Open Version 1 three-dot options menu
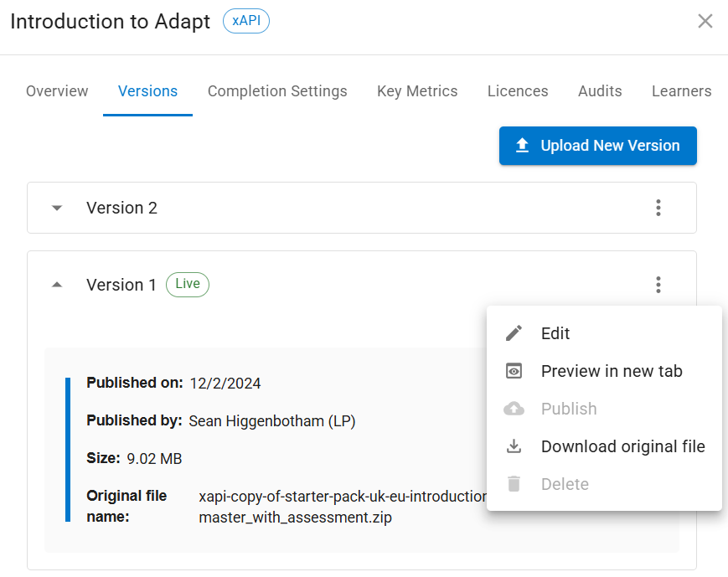728x577 pixels. (x=658, y=285)
